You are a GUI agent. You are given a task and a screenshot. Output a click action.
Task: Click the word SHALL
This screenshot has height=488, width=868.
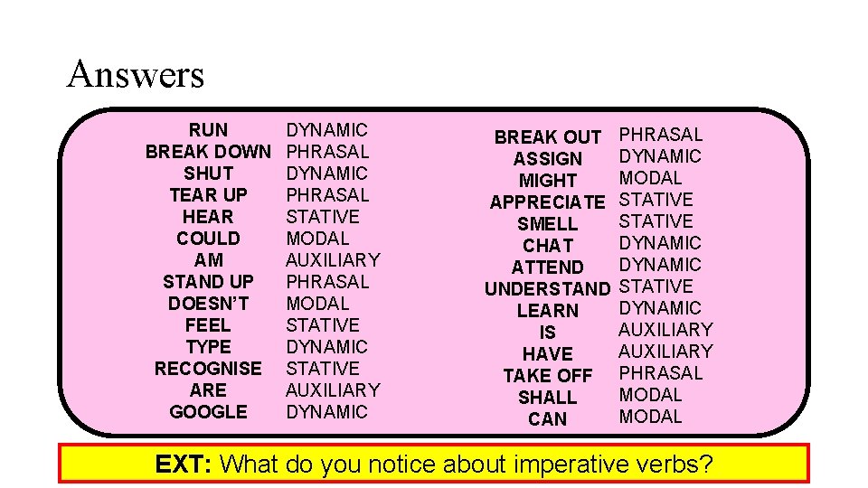547,398
